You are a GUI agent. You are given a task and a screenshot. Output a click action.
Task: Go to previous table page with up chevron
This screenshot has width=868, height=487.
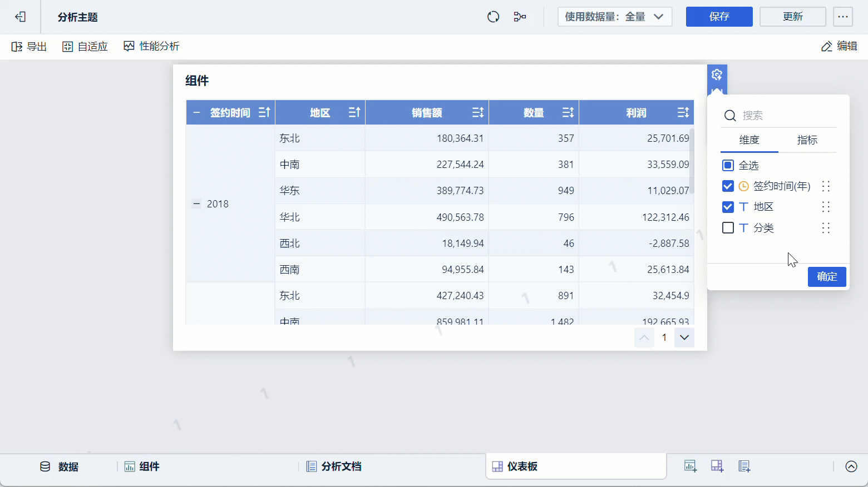click(x=644, y=337)
